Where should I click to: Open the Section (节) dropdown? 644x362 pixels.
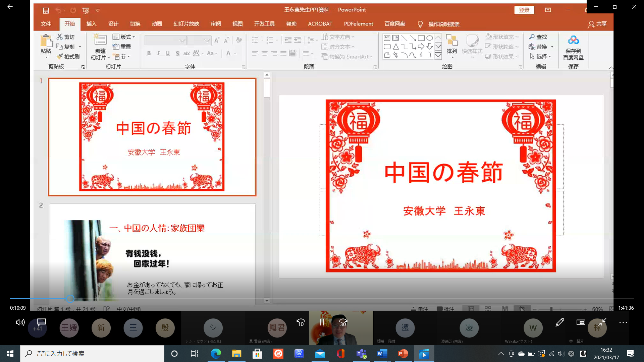tap(121, 57)
